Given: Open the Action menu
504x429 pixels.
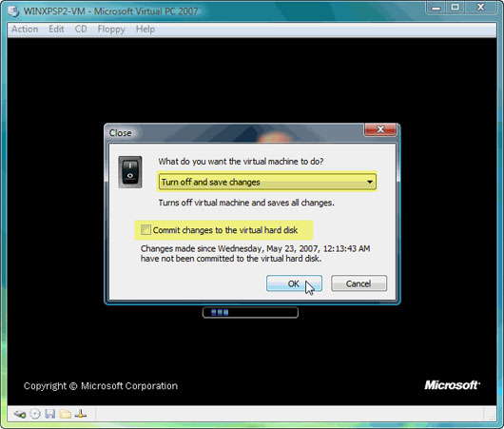Looking at the screenshot, I should pos(25,29).
